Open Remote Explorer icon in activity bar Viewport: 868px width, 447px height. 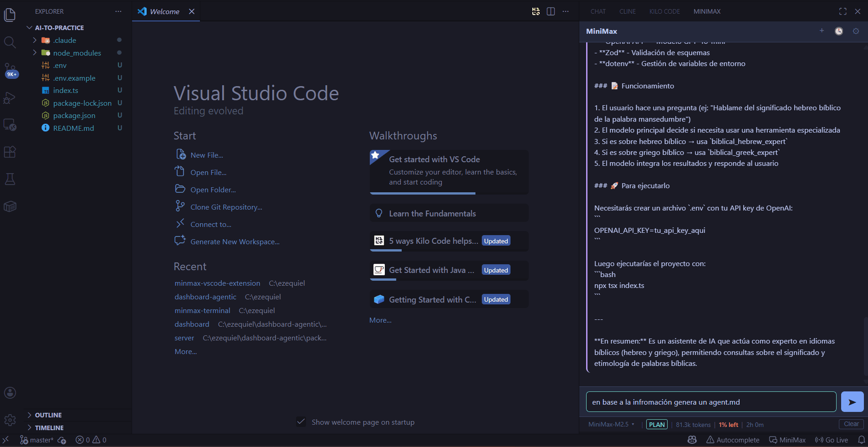10,124
